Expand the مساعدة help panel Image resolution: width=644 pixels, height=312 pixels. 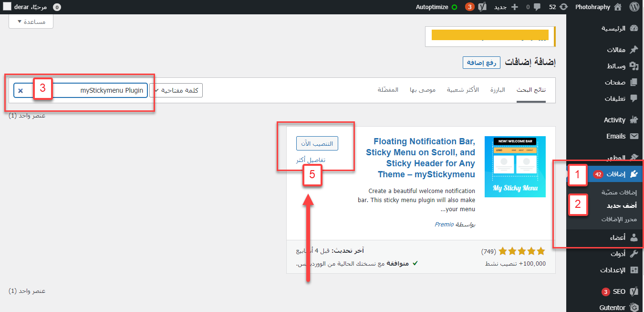tap(31, 22)
